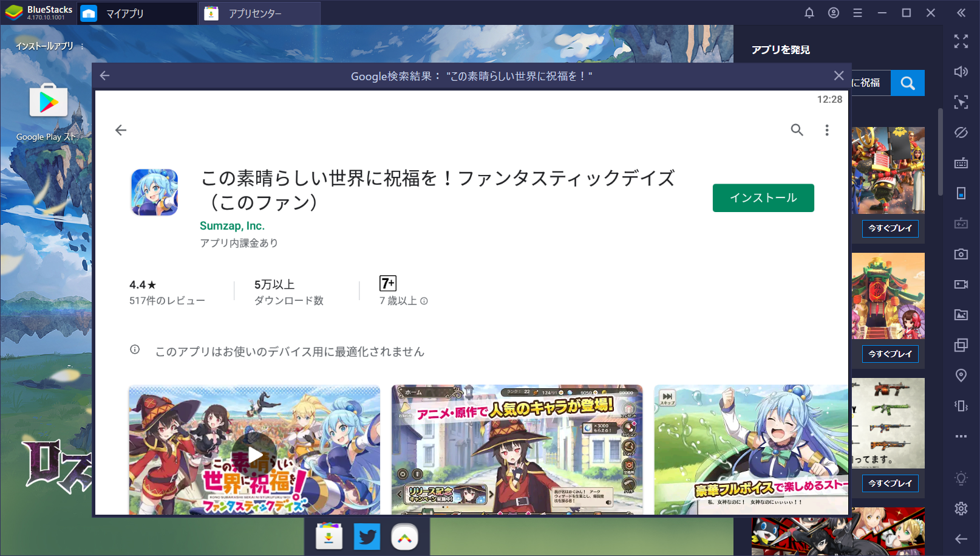Install the KonoSuba Fantastic Days app
The width and height of the screenshot is (980, 556).
763,198
